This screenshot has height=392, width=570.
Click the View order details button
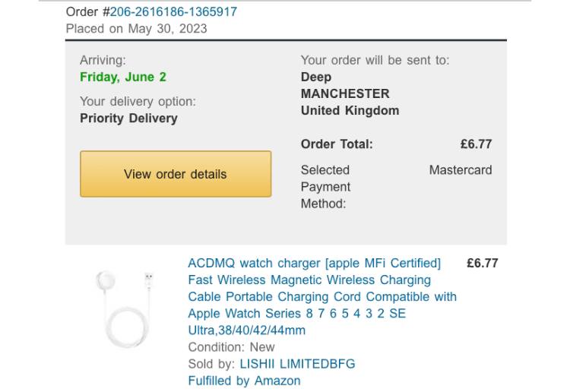176,174
